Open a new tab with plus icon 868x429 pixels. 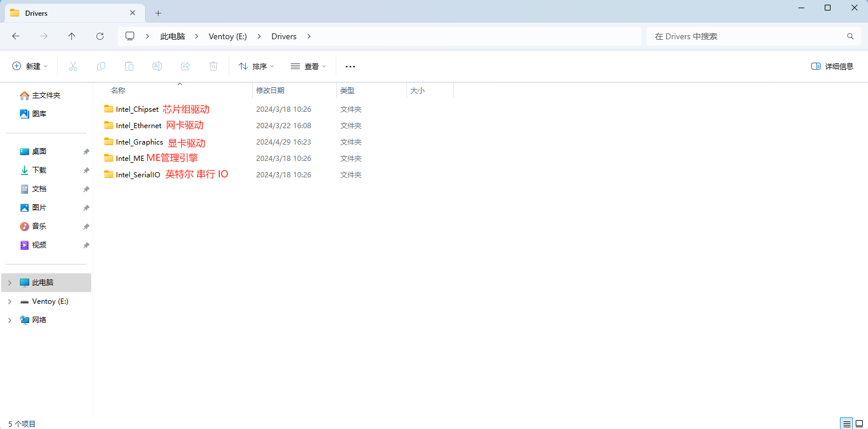tap(158, 13)
